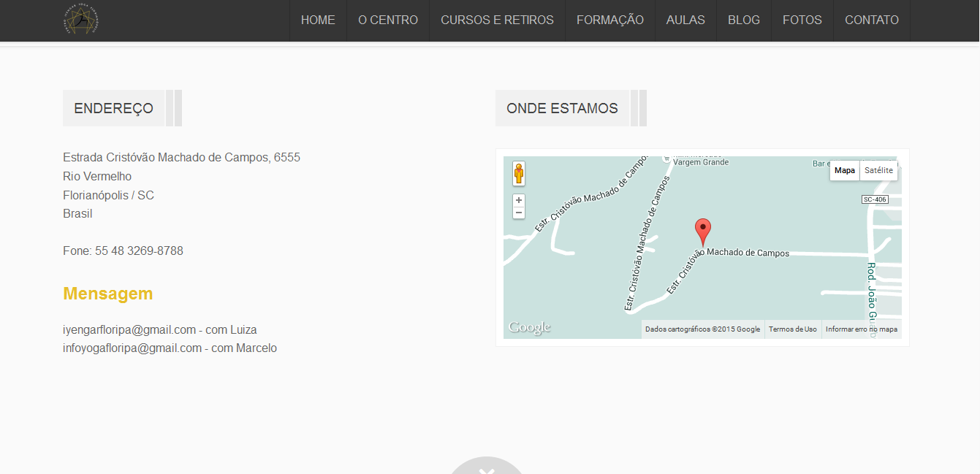Click the Vargem Grande map label
Image resolution: width=980 pixels, height=474 pixels.
701,161
